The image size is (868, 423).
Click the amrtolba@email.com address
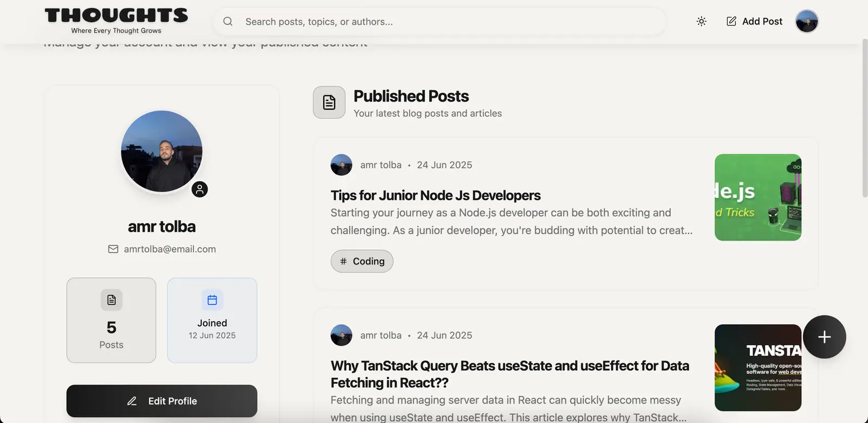(170, 249)
